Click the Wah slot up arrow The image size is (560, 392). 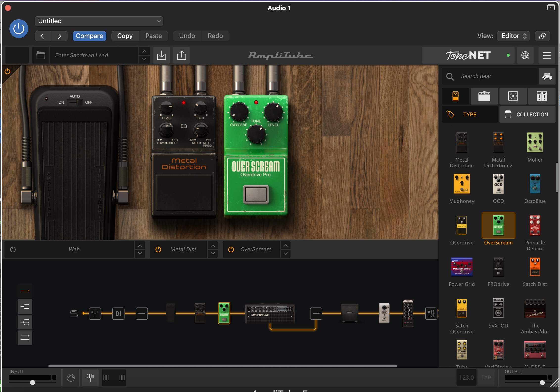tap(140, 245)
